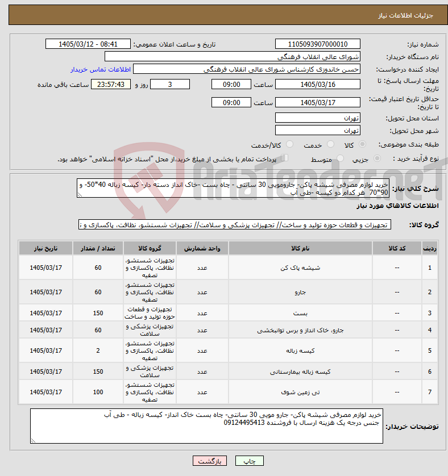
Task: Click the تعداد / مقدار column header
Action: (x=98, y=248)
